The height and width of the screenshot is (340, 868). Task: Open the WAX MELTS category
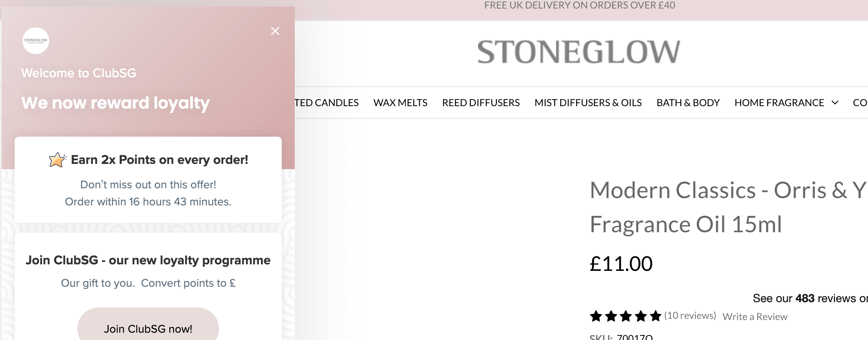(400, 102)
